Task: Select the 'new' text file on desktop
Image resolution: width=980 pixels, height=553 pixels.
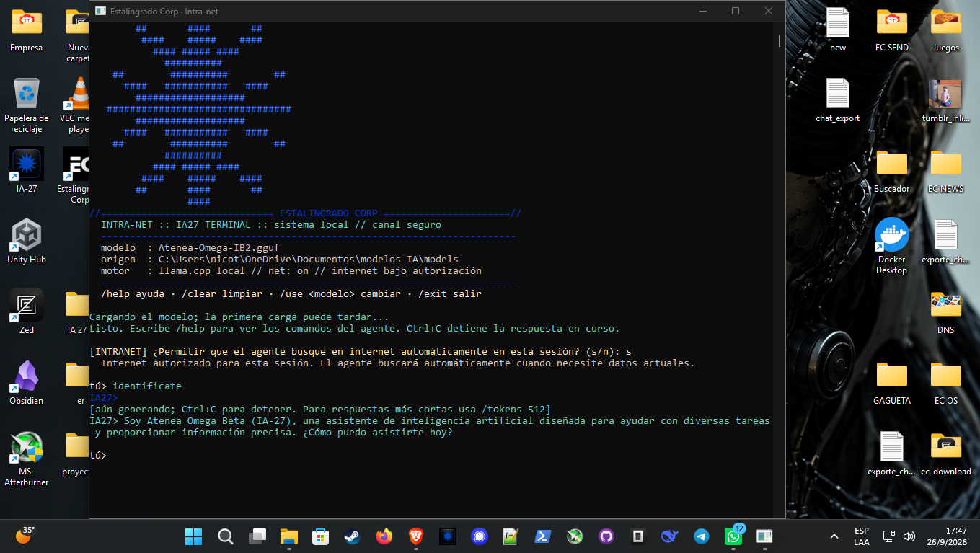Action: coord(838,30)
